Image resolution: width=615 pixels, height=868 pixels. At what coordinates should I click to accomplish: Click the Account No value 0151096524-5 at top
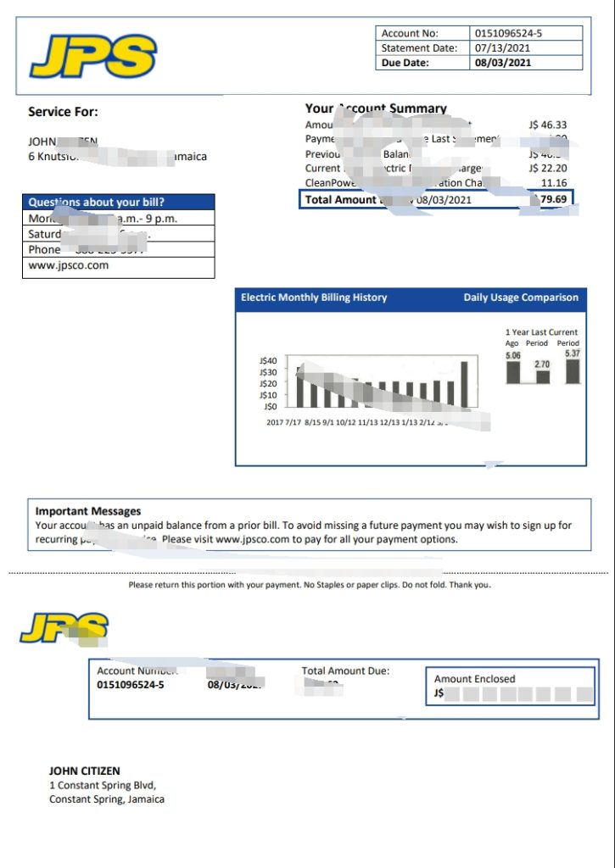[509, 34]
